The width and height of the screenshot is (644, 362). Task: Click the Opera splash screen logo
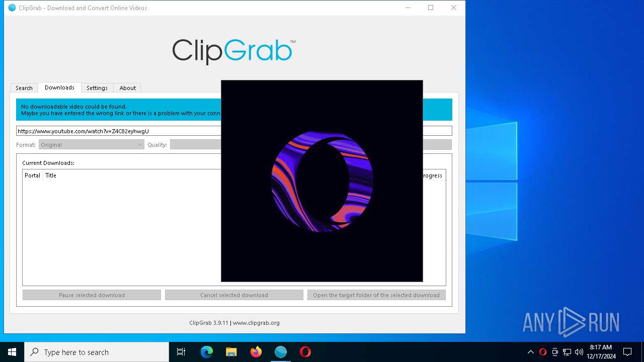(322, 181)
